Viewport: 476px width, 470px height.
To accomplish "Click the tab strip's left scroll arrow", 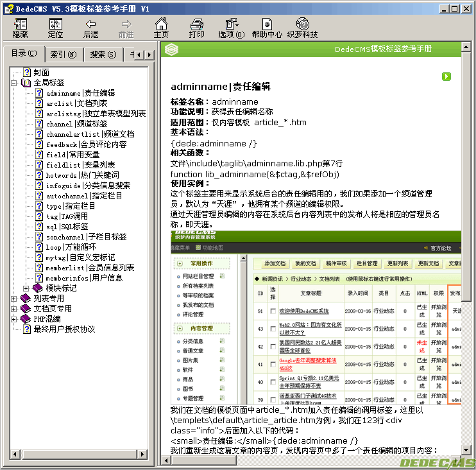I will (139, 55).
